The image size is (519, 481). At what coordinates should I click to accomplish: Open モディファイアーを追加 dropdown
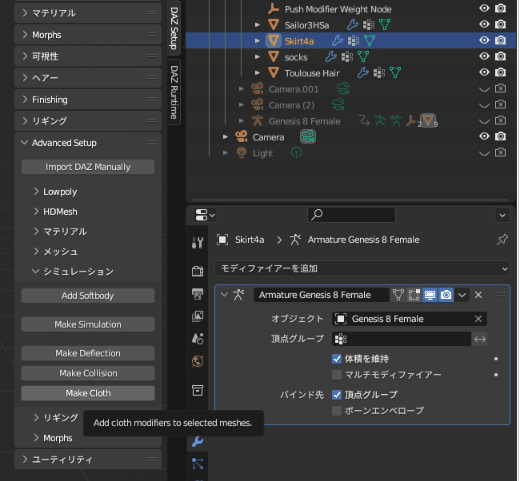point(362,268)
